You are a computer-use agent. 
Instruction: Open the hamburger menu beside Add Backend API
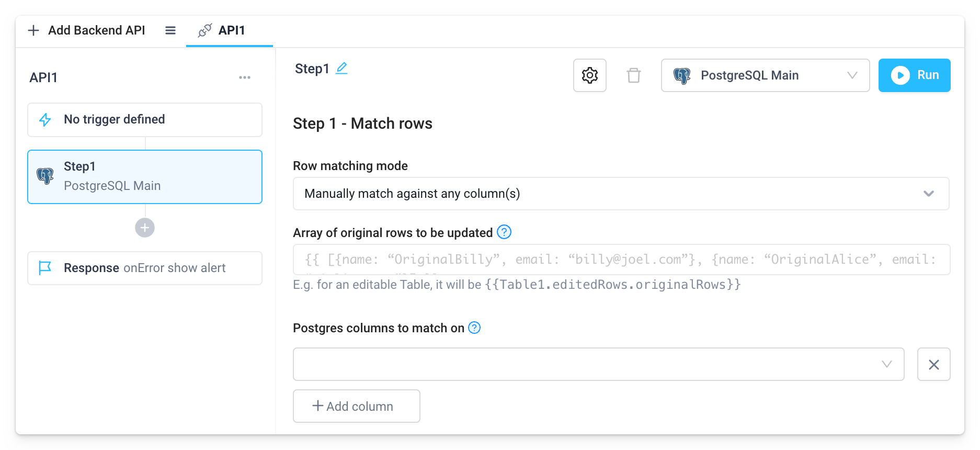click(170, 30)
